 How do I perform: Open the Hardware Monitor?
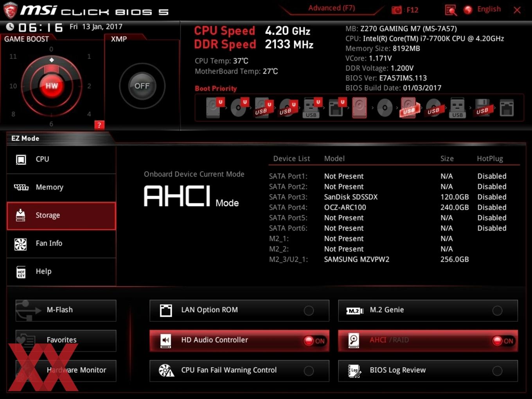(x=66, y=370)
